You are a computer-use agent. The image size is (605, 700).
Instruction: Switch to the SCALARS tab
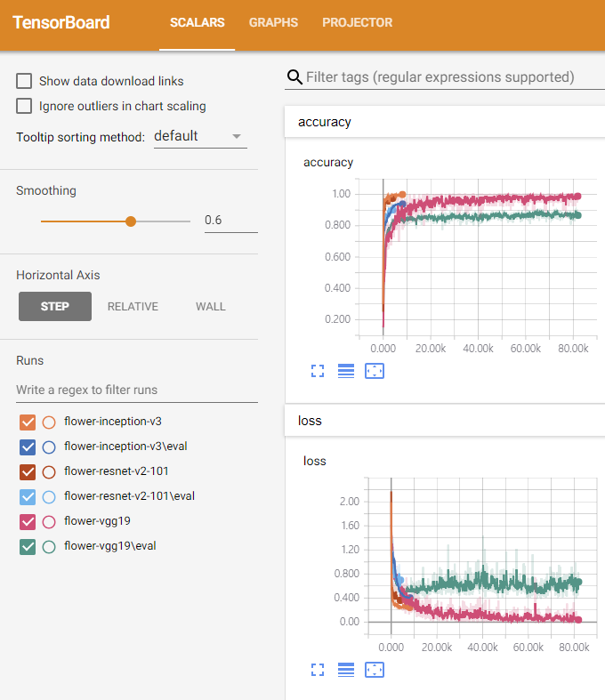tap(197, 23)
